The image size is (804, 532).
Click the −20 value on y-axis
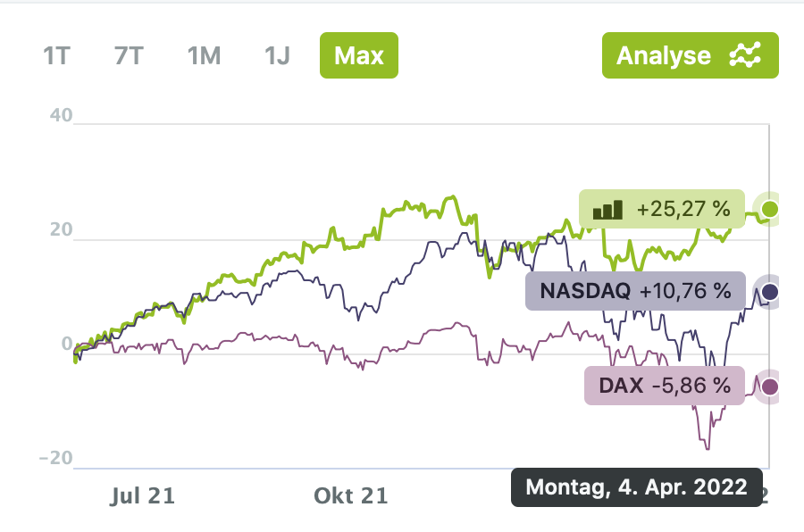click(x=55, y=458)
